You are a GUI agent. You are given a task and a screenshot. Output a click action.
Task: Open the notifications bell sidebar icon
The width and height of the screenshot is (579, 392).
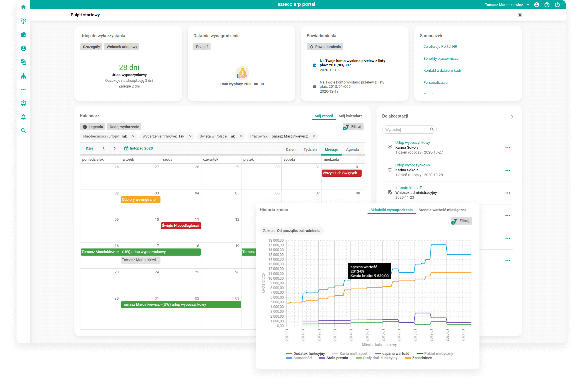23,117
